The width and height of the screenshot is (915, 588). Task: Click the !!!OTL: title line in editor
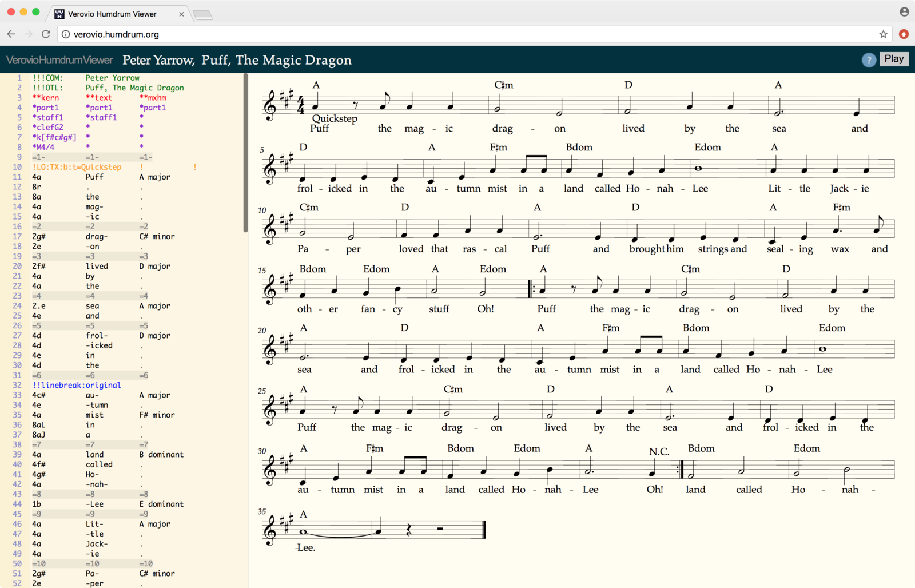pyautogui.click(x=48, y=88)
